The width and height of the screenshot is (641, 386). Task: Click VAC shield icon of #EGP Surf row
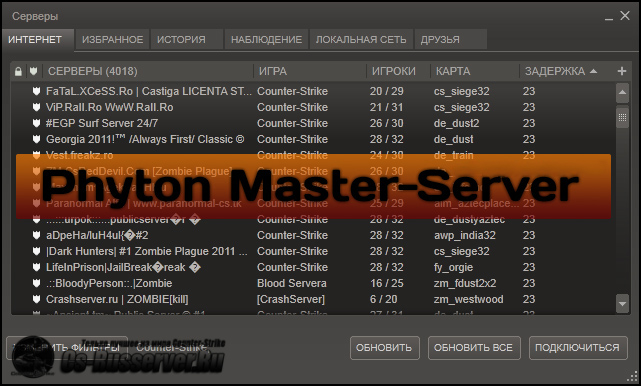click(36, 123)
